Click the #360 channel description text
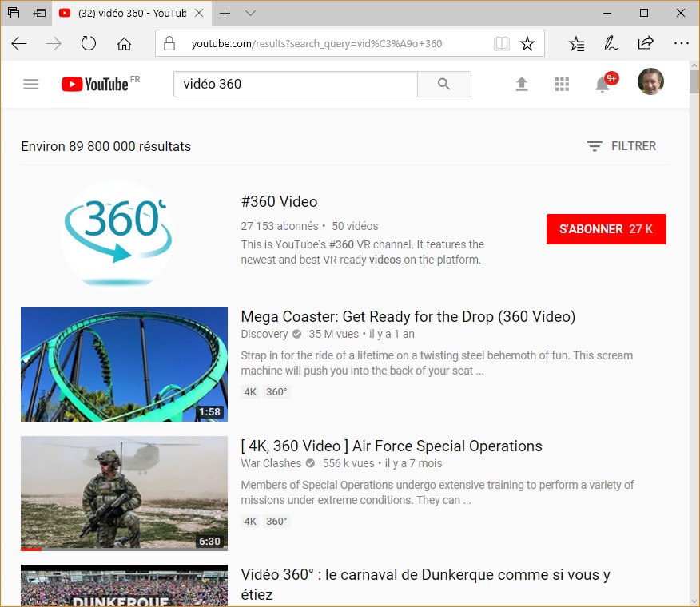The image size is (700, 607). pyautogui.click(x=363, y=252)
